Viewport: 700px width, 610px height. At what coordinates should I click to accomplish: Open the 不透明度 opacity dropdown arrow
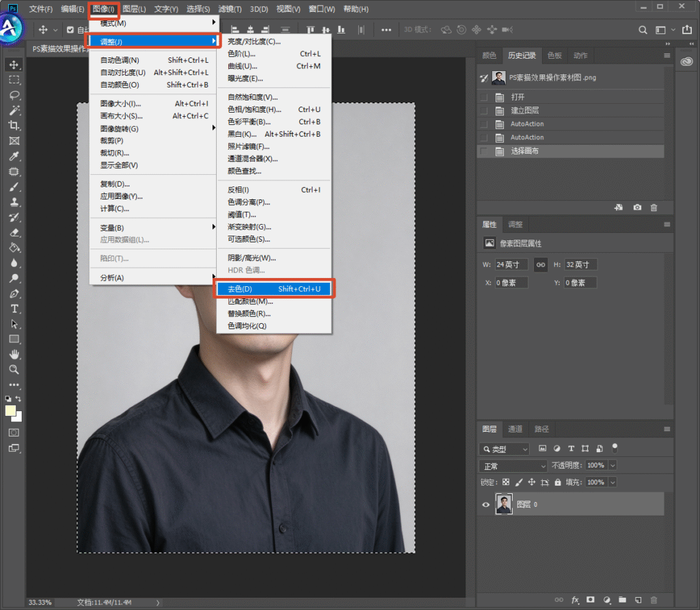[x=613, y=465]
